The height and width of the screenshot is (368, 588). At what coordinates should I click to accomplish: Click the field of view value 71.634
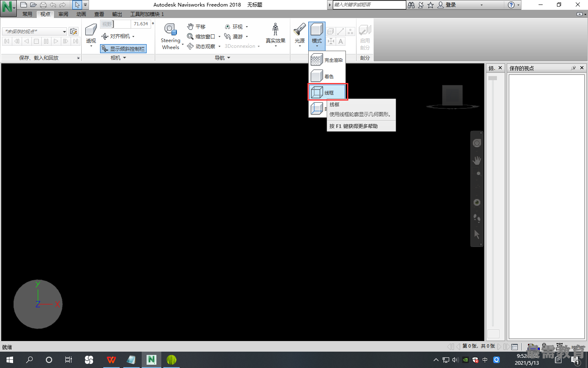click(141, 24)
